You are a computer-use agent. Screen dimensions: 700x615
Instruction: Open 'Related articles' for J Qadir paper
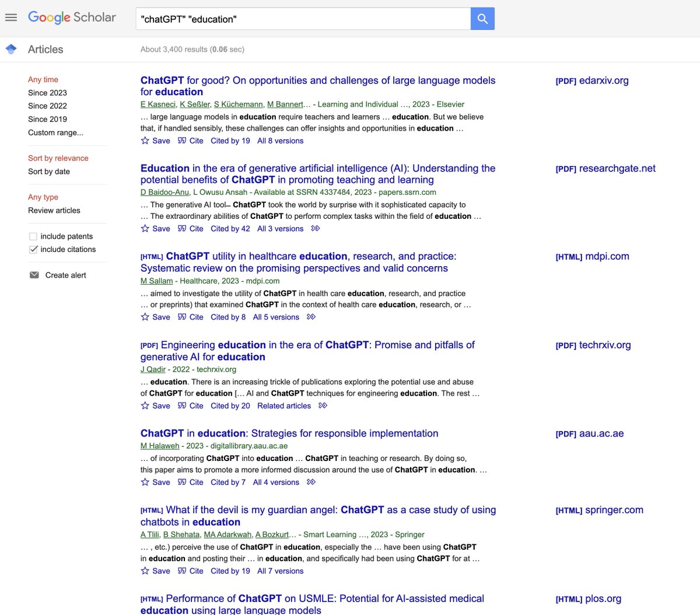point(284,406)
